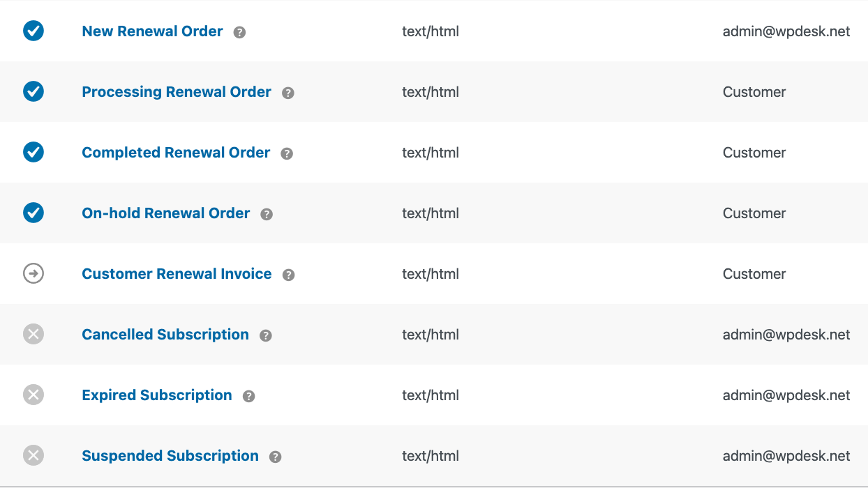Viewport: 868px width, 488px height.
Task: Toggle off Processing Renewal Order status
Action: tap(33, 91)
